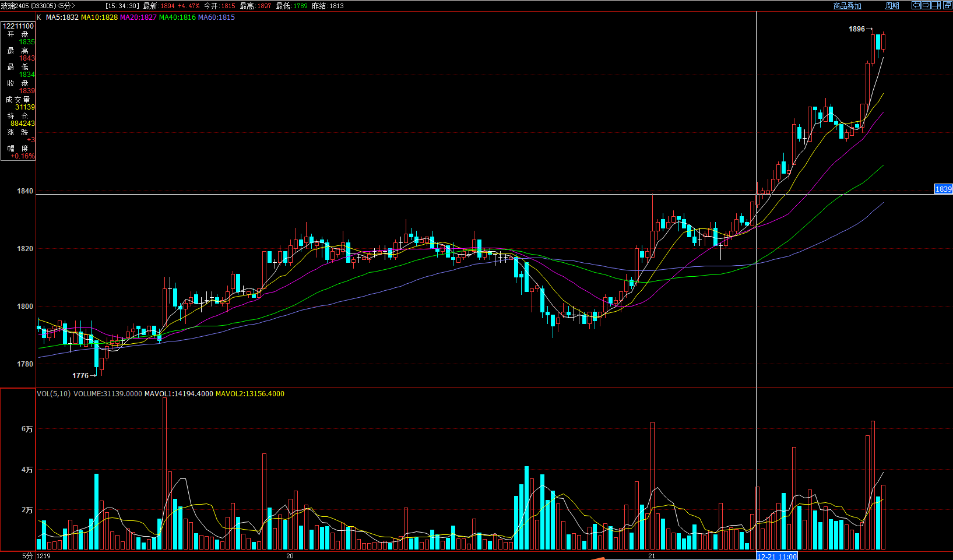
Task: Click the MA20:1827 indicator label
Action: click(138, 17)
